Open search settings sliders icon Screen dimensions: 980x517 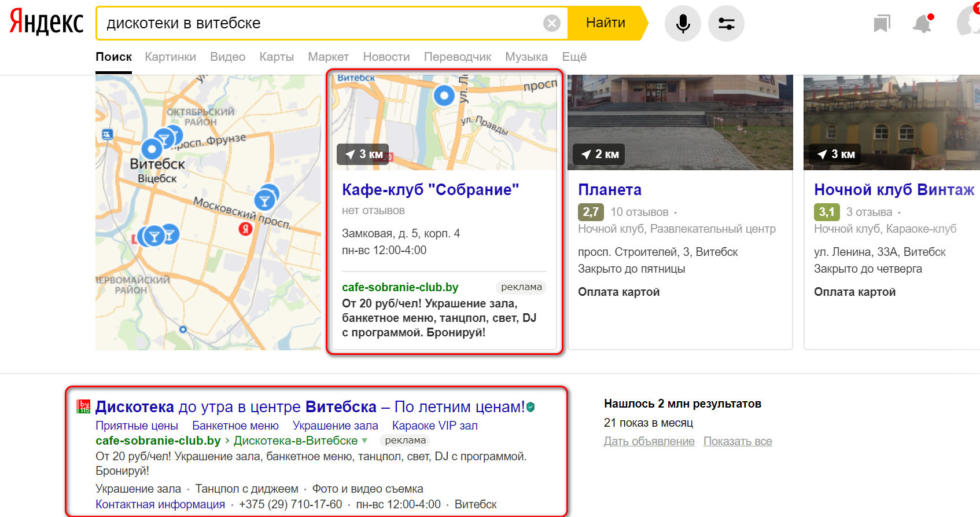726,23
